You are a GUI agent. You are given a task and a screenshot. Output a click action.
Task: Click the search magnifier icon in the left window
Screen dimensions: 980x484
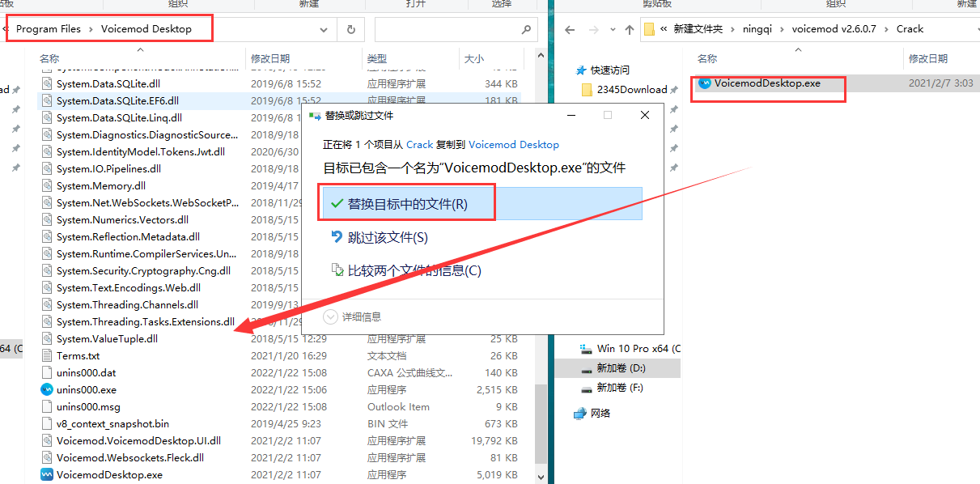[x=527, y=29]
